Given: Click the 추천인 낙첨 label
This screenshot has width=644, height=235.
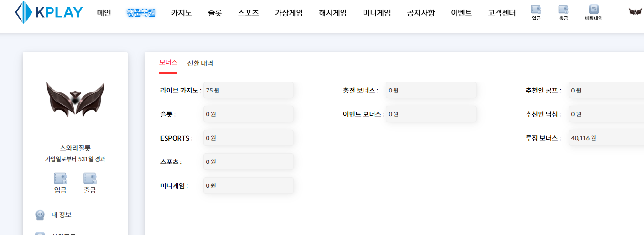Looking at the screenshot, I should (x=543, y=114).
